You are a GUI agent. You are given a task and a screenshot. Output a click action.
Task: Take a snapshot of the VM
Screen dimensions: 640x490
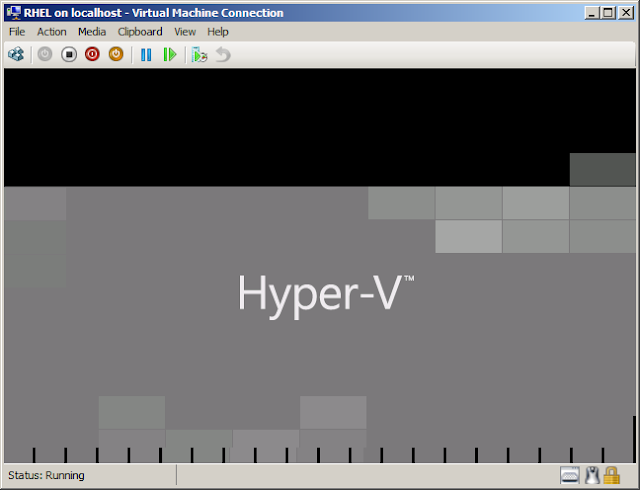pos(200,54)
